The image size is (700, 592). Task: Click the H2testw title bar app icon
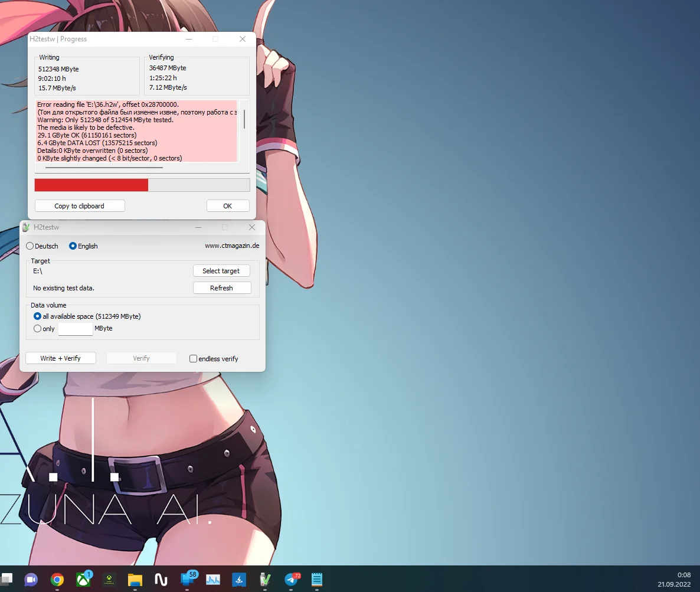pos(27,227)
